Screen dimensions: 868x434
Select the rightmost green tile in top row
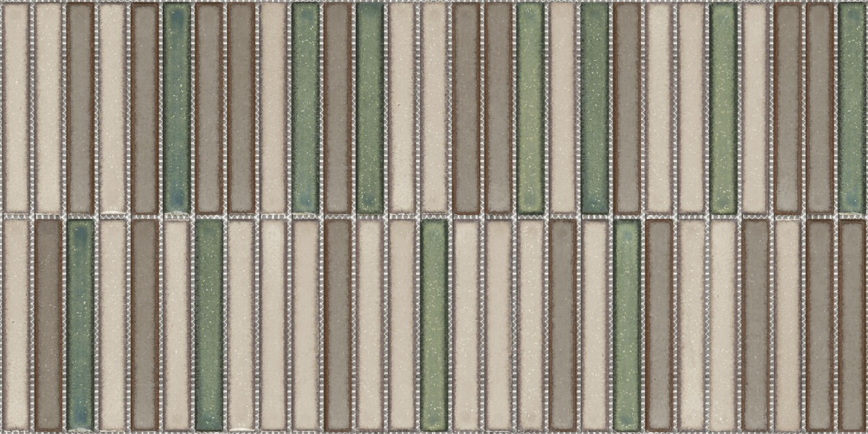pos(852,109)
